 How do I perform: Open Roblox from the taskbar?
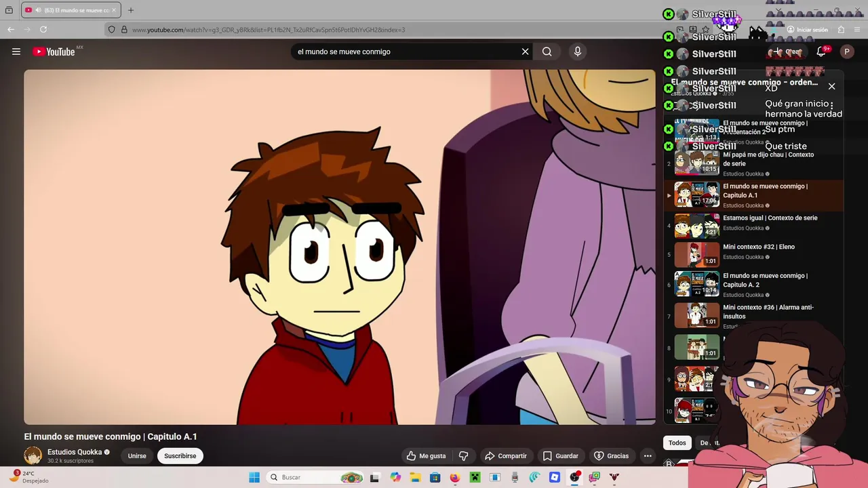[555, 477]
